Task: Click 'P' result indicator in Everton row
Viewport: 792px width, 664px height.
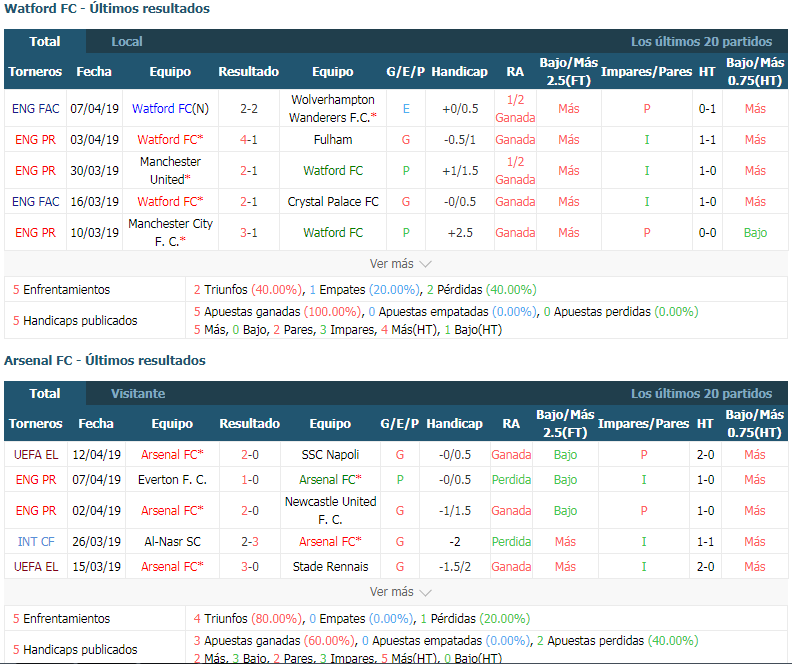Action: (400, 480)
